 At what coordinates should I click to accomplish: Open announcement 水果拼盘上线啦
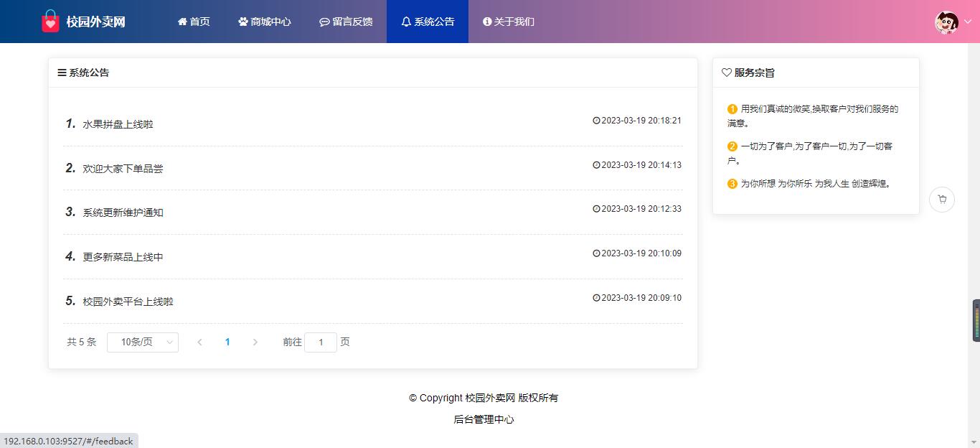click(x=118, y=124)
